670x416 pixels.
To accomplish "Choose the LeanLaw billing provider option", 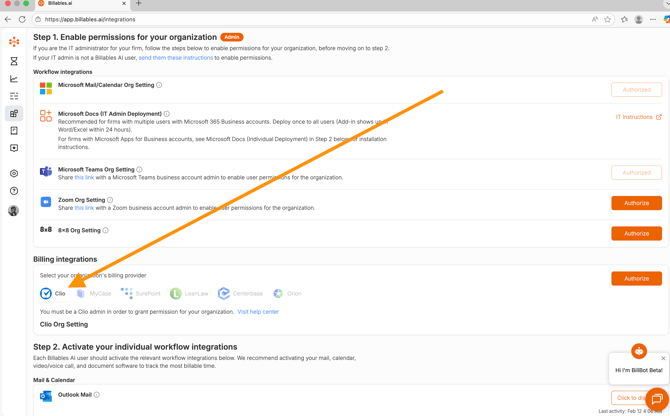I will pyautogui.click(x=189, y=294).
